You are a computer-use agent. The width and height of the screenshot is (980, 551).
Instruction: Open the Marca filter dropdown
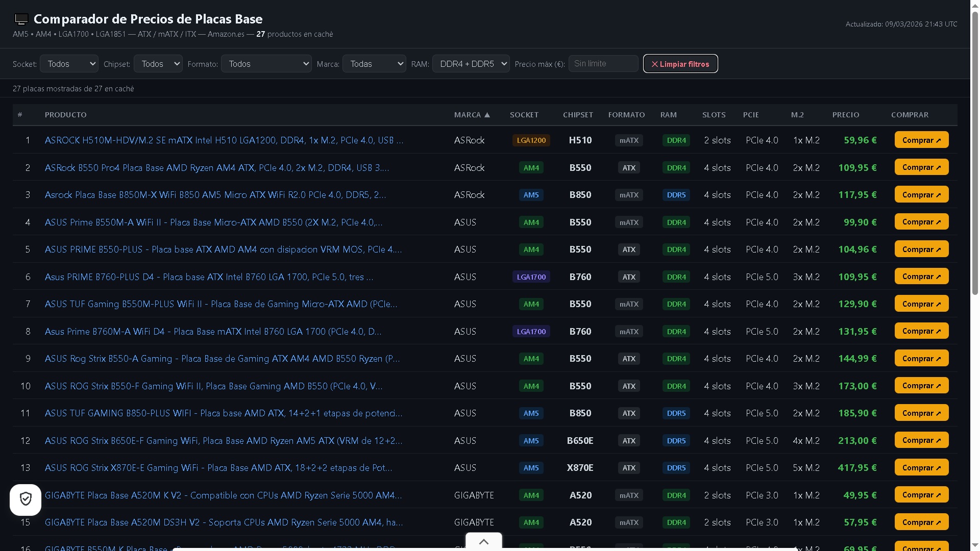pyautogui.click(x=374, y=64)
